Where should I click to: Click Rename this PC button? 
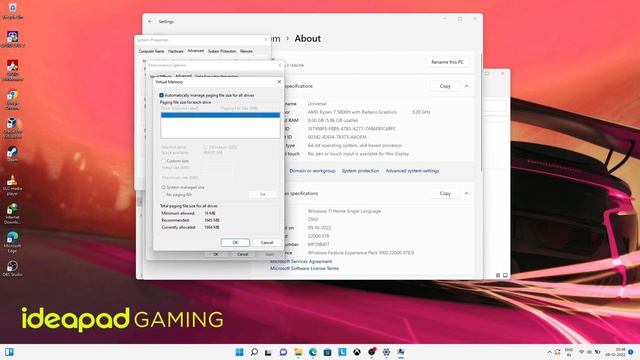(x=447, y=62)
